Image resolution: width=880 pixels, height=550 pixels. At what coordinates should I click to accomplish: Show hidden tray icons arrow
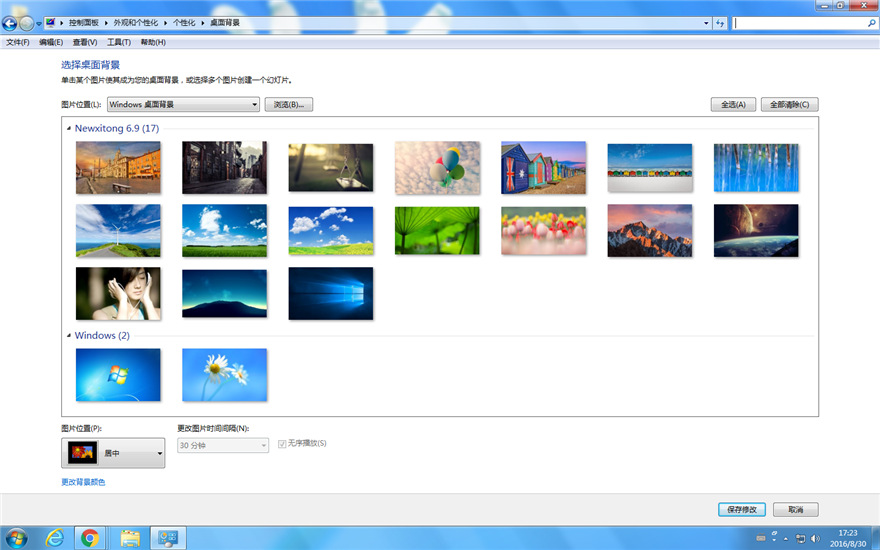[786, 539]
